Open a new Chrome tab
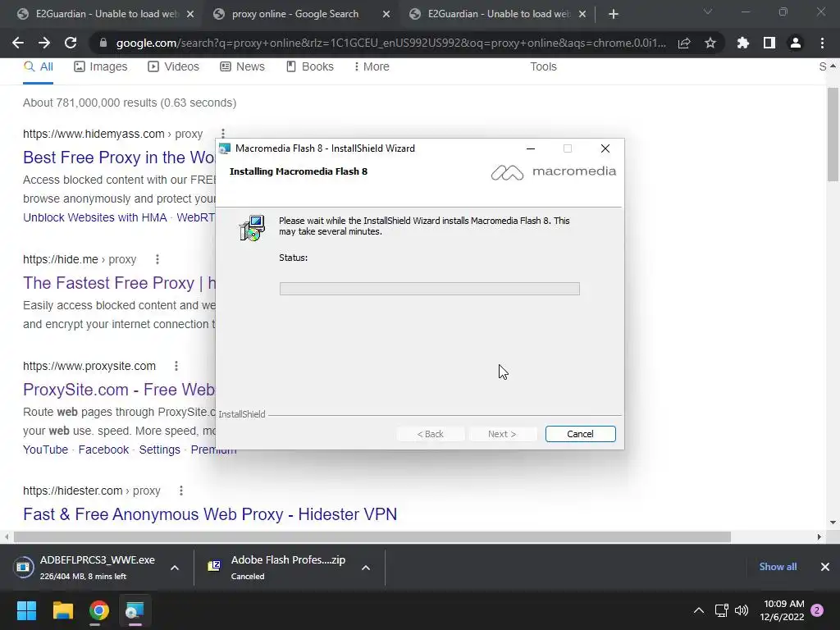The height and width of the screenshot is (630, 840). [614, 15]
